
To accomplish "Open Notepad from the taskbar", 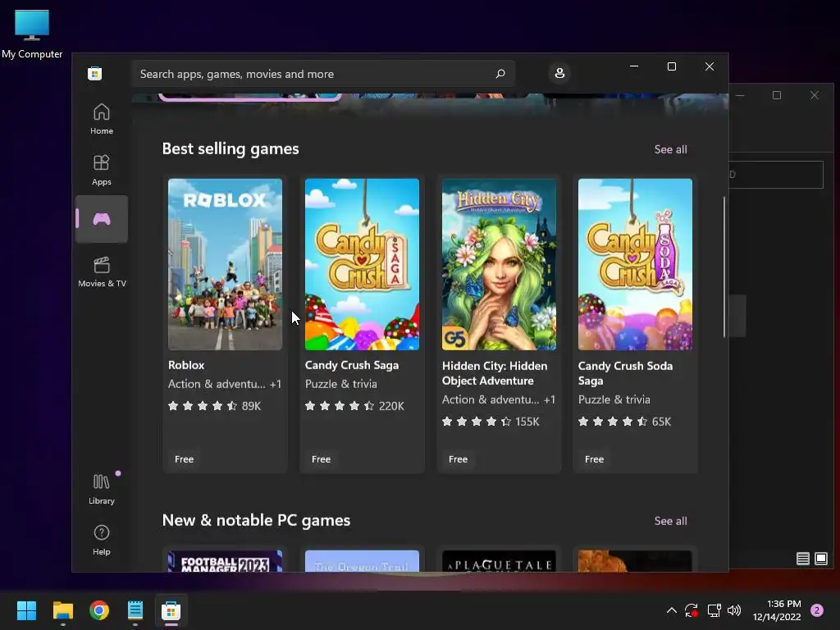I will [x=135, y=610].
